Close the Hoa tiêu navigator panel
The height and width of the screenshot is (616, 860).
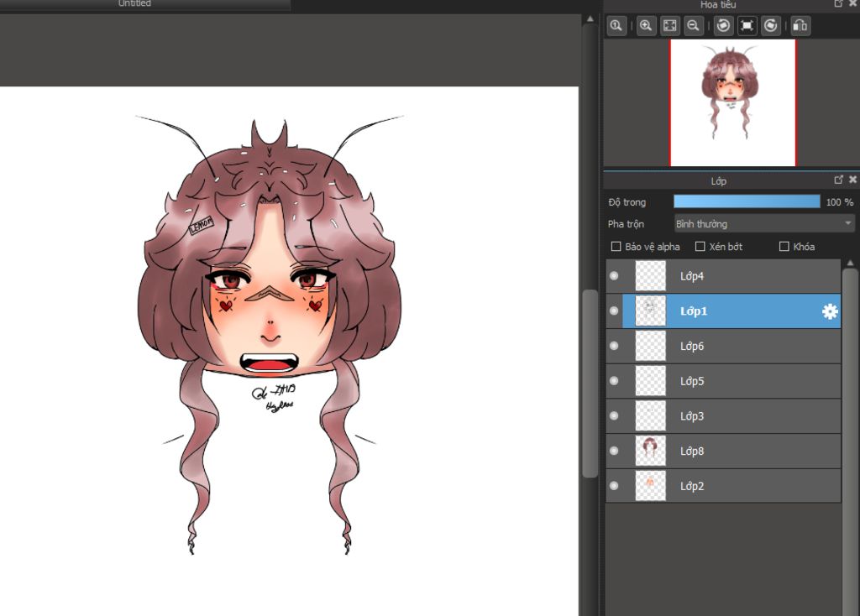click(853, 4)
